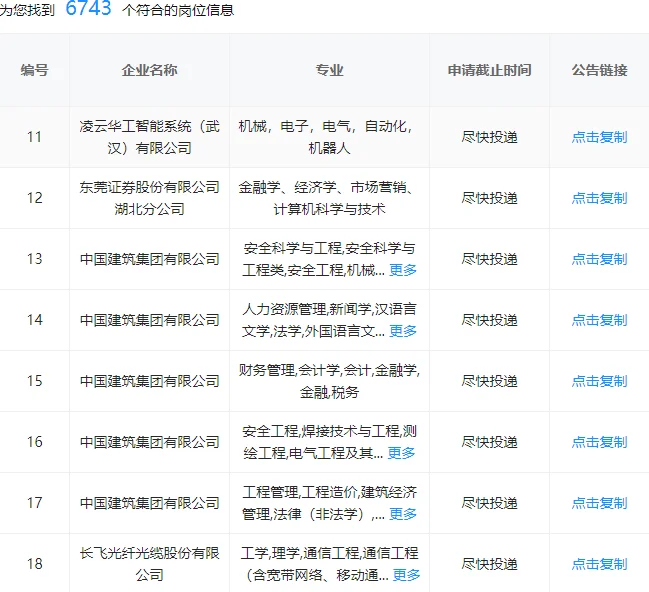Click row number 18
The height and width of the screenshot is (592, 649).
34,564
